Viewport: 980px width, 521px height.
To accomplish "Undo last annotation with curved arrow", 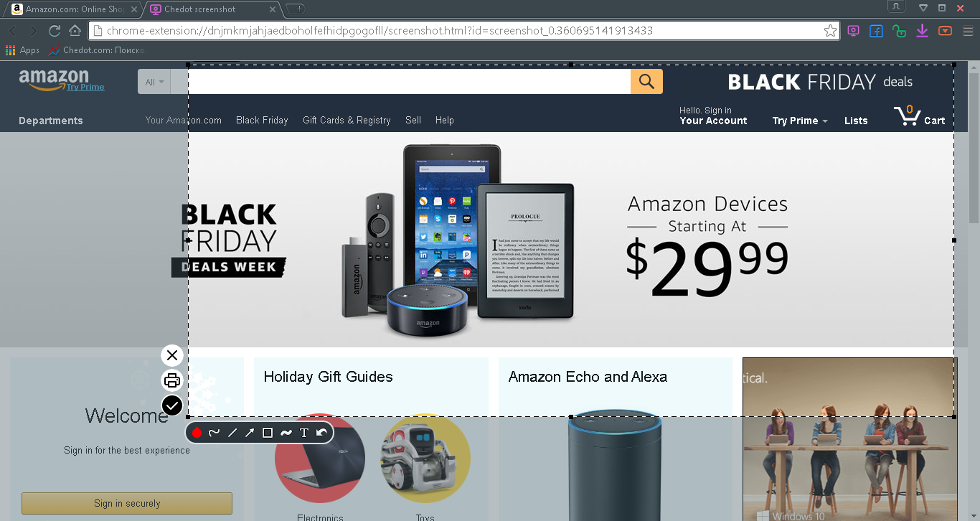I will pos(321,433).
